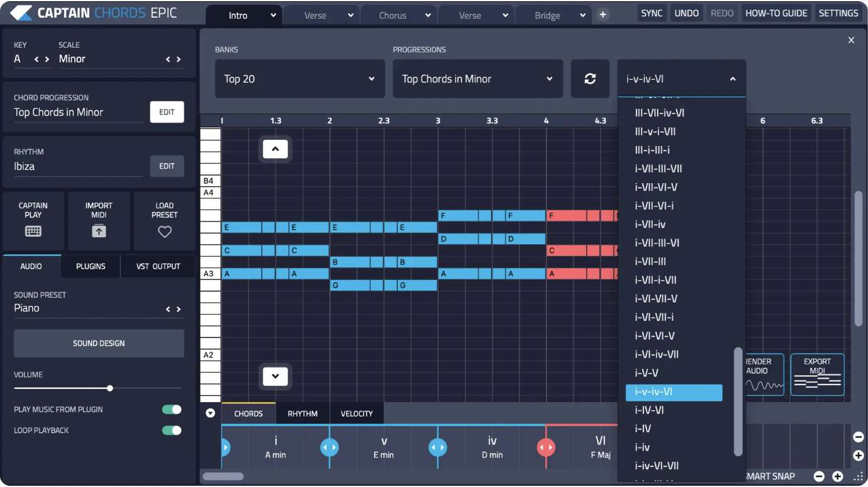Choose III-v-i-VII progression
This screenshot has height=487, width=868.
[x=655, y=132]
